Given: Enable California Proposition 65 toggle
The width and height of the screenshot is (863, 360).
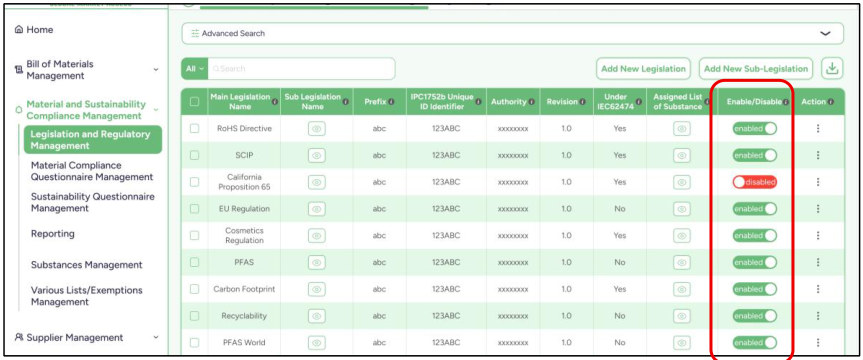Looking at the screenshot, I should pyautogui.click(x=755, y=182).
